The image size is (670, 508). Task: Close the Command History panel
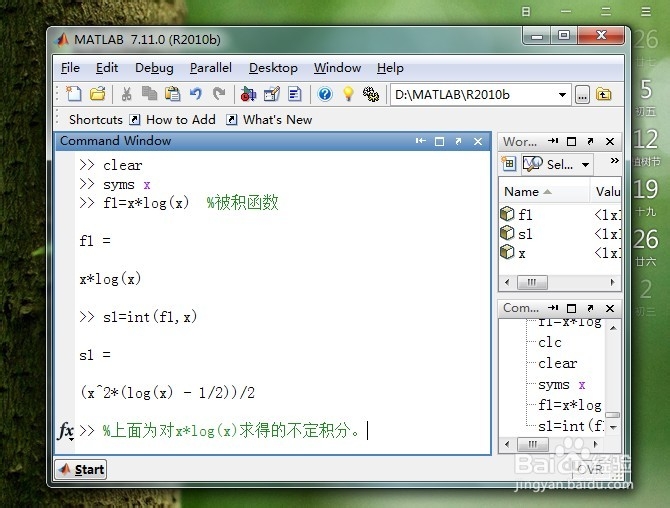pos(610,308)
